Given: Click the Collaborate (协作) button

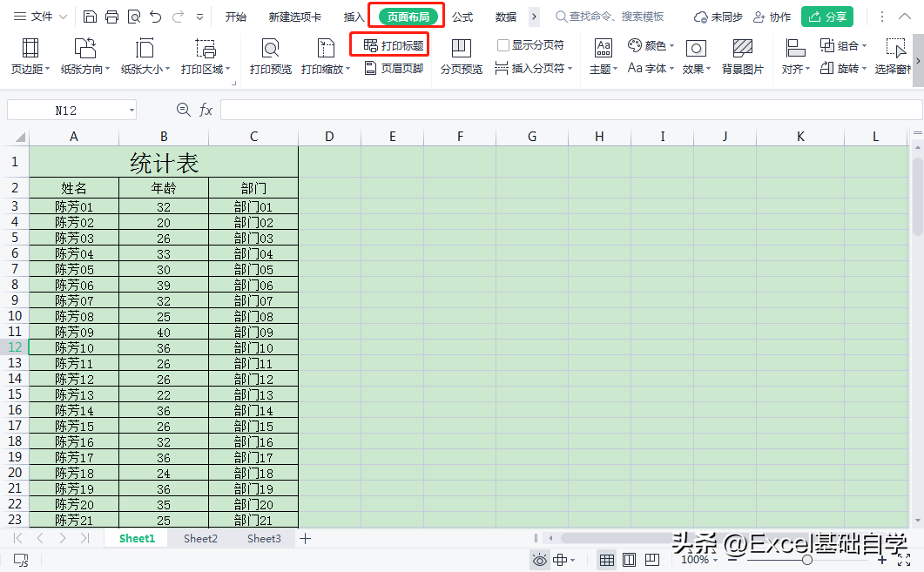Looking at the screenshot, I should pyautogui.click(x=772, y=17).
